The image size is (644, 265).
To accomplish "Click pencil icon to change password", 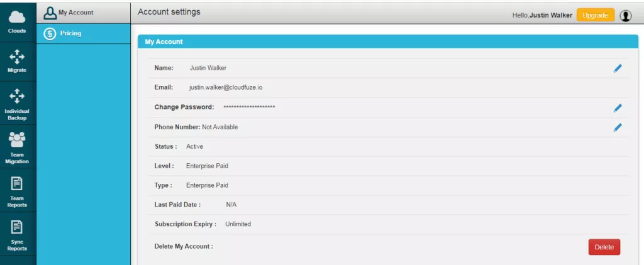I will coord(618,108).
